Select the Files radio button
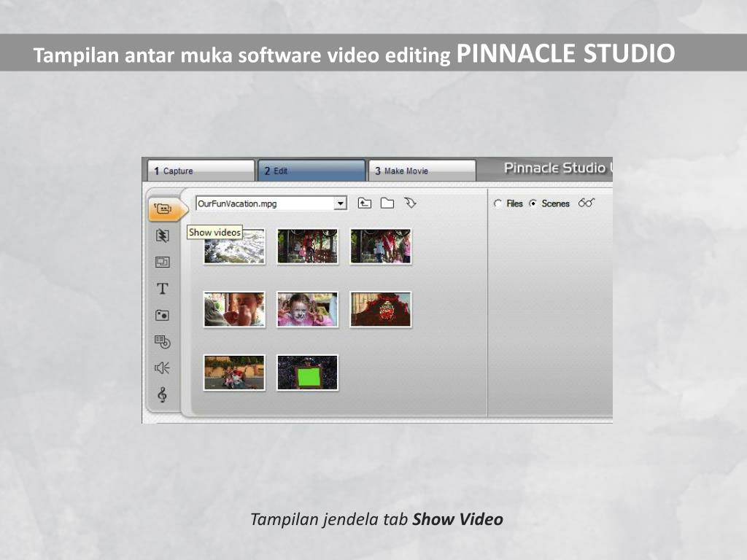747x560 pixels. tap(498, 203)
